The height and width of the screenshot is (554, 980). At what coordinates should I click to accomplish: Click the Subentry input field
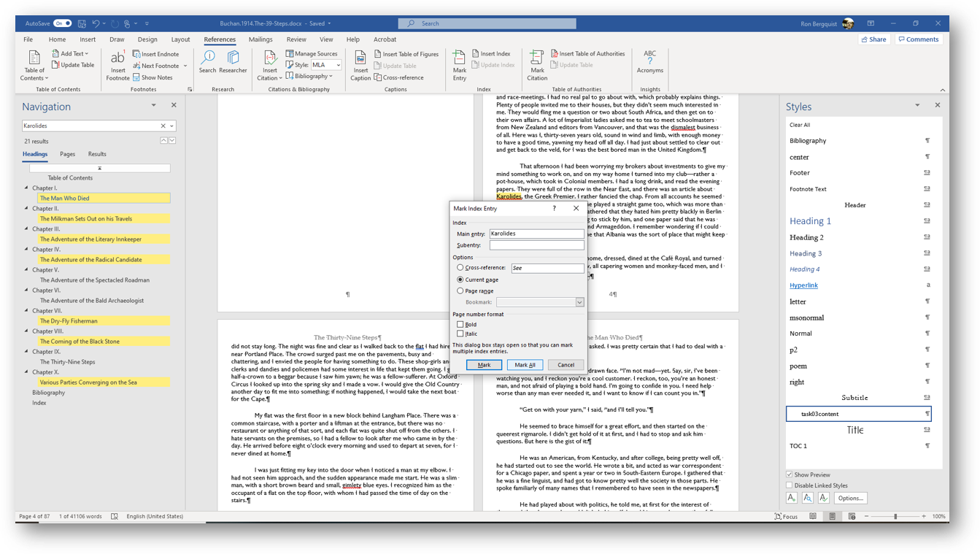pyautogui.click(x=537, y=245)
